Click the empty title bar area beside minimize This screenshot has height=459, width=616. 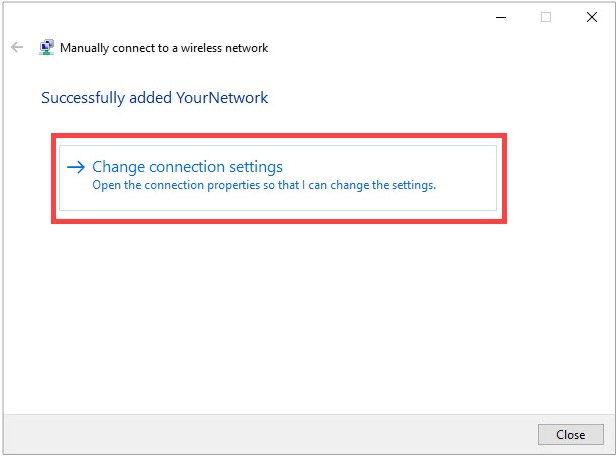(x=354, y=17)
